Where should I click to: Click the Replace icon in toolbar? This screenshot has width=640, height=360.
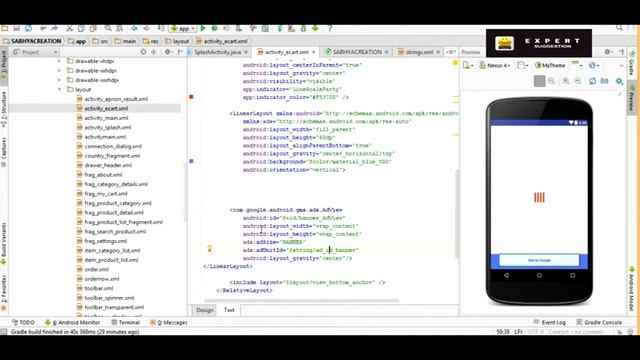[x=120, y=28]
